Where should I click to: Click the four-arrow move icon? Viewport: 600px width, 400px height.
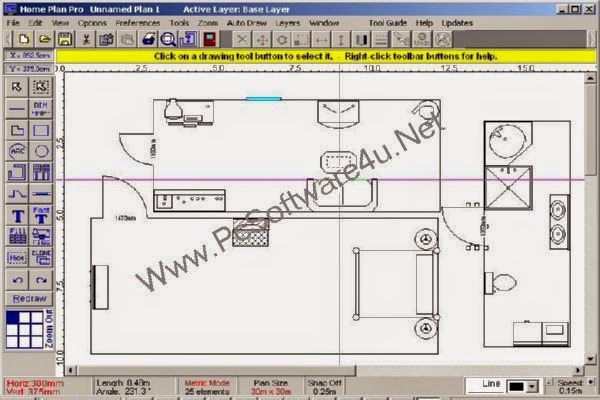[x=262, y=39]
